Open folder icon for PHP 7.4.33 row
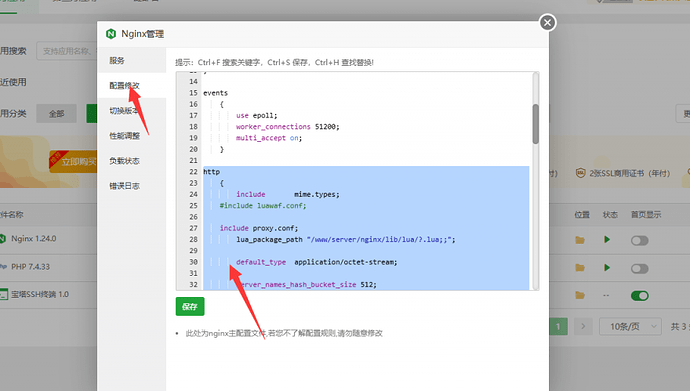 [580, 268]
